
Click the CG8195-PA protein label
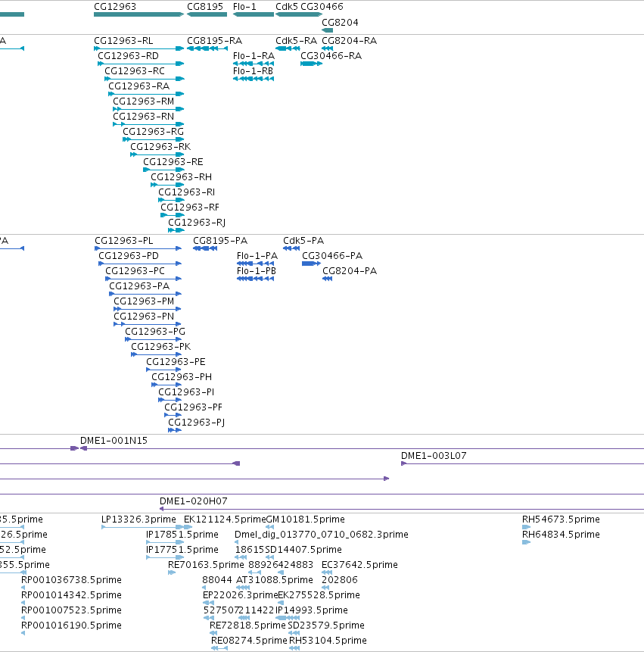point(220,241)
